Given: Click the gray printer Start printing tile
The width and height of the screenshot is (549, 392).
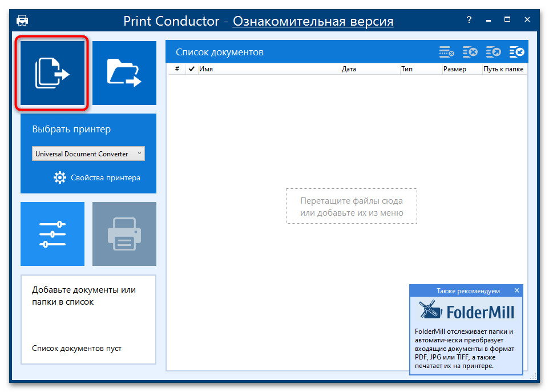Looking at the screenshot, I should coord(124,234).
